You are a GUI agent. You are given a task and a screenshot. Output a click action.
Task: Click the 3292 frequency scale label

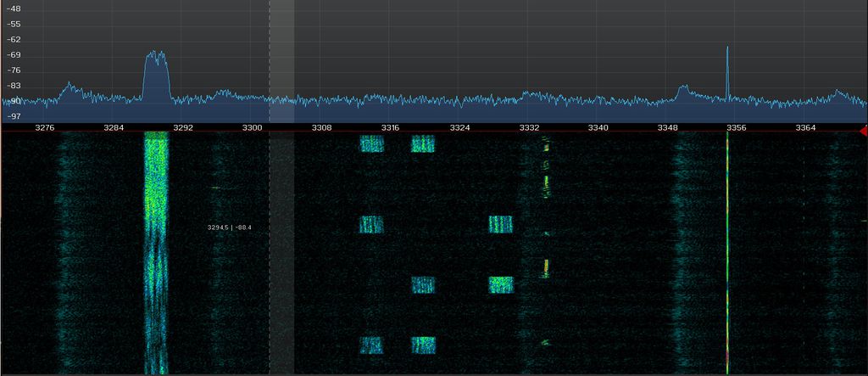[x=183, y=127]
